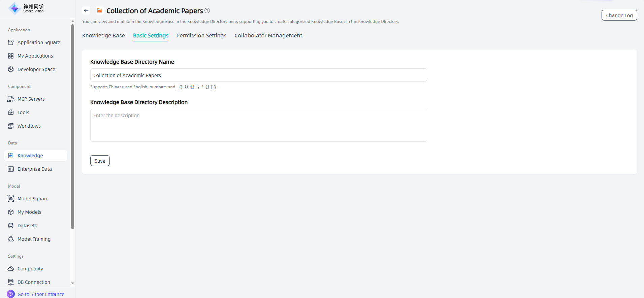Screen dimensions: 644x298
Task: Click the Datasets database icon
Action: (11, 226)
